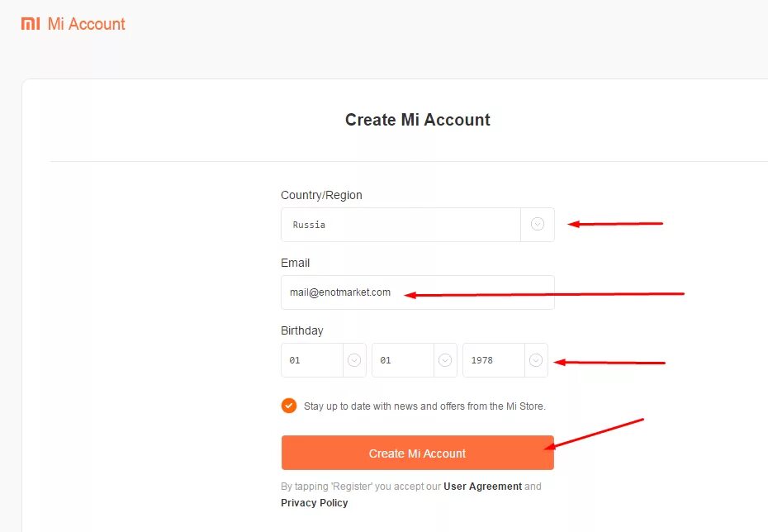Click the 'Create Mi Account' page heading

417,120
